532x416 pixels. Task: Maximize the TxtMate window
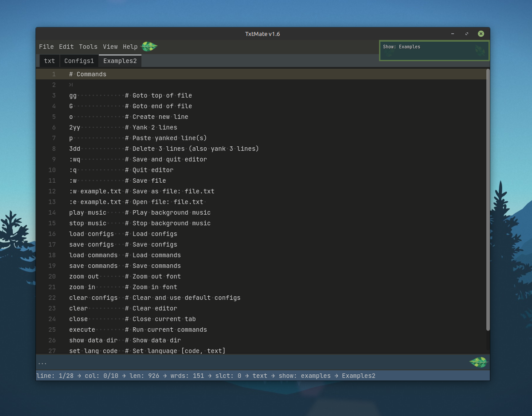tap(466, 34)
